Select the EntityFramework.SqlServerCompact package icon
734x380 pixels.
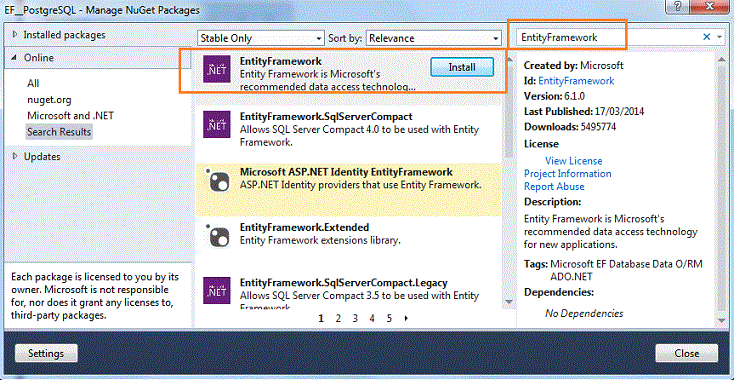click(216, 124)
